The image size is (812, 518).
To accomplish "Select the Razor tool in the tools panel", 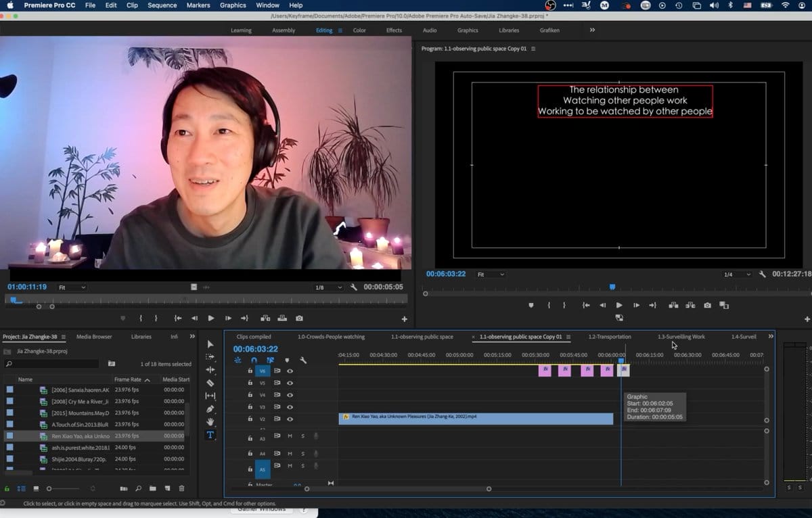I will pyautogui.click(x=210, y=383).
